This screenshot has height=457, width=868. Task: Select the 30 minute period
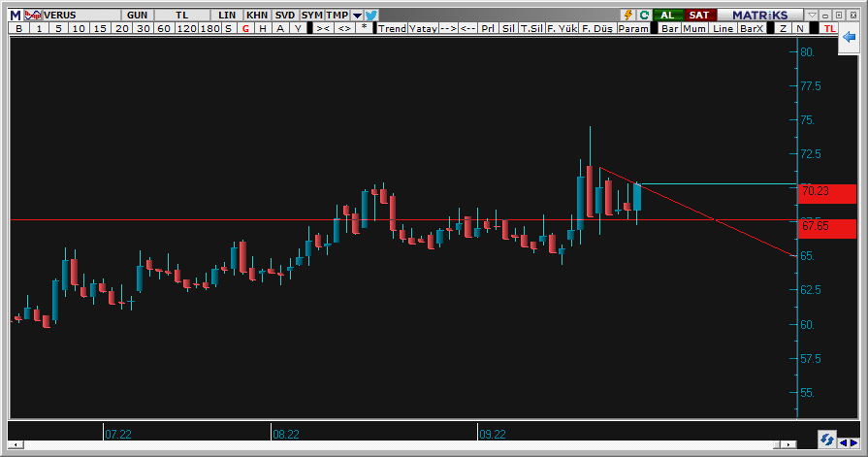(144, 28)
